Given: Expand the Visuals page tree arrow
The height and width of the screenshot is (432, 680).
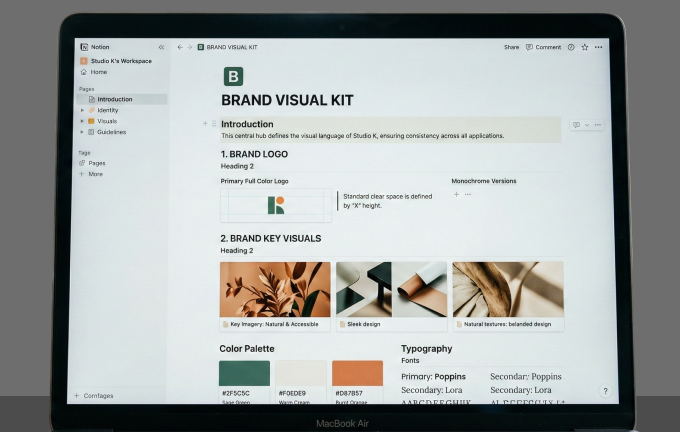Looking at the screenshot, I should tap(82, 121).
